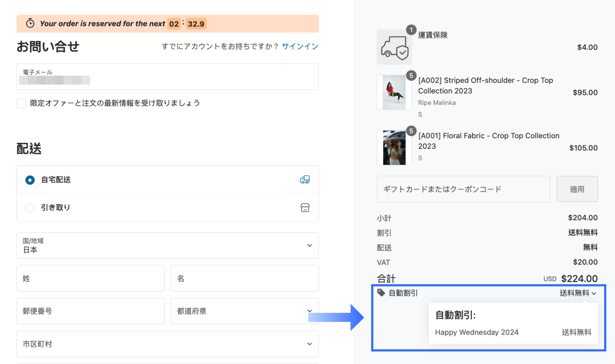Focus the 電子メール email field
615x364 pixels.
pos(168,77)
